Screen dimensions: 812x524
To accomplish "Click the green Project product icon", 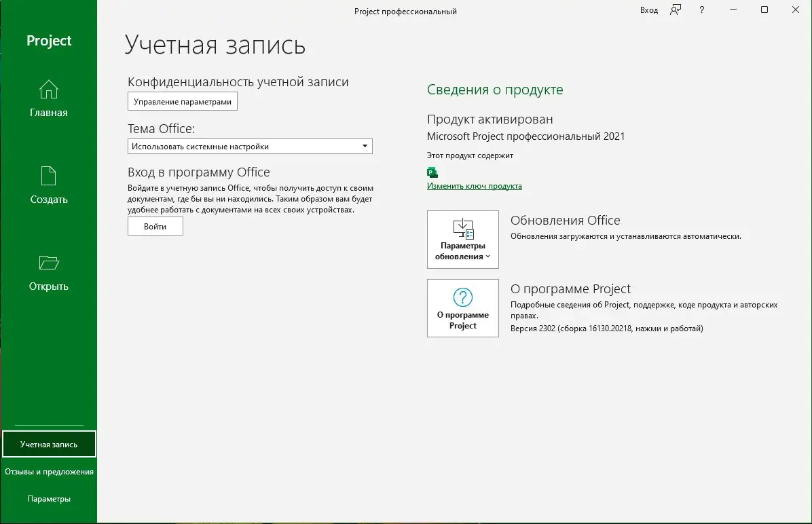I will (432, 172).
